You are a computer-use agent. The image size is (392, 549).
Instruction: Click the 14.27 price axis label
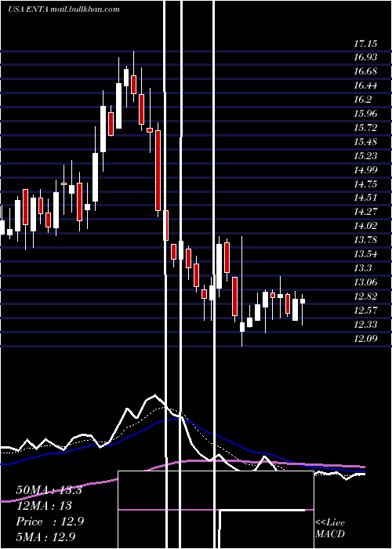point(365,212)
